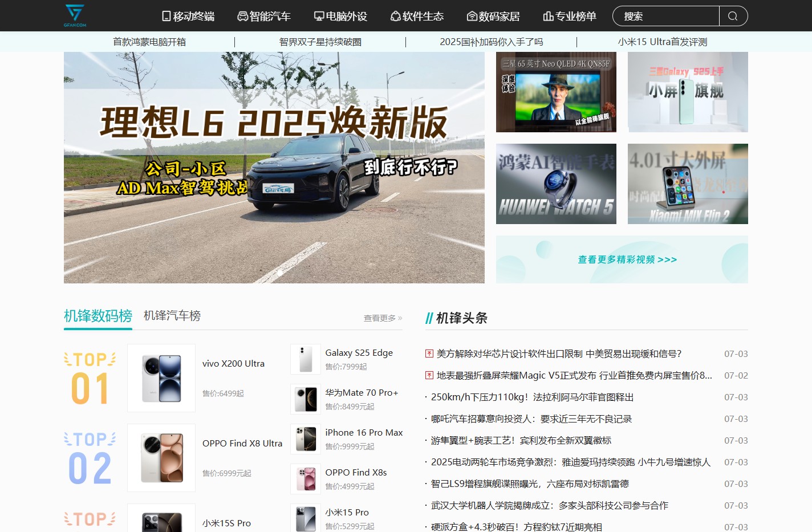Open headline 游隼翼型+腕表工艺 宾利

click(x=521, y=440)
